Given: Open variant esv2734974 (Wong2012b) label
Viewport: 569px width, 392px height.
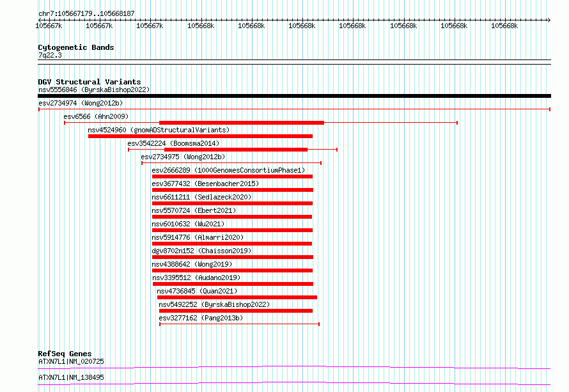Looking at the screenshot, I should 81,103.
